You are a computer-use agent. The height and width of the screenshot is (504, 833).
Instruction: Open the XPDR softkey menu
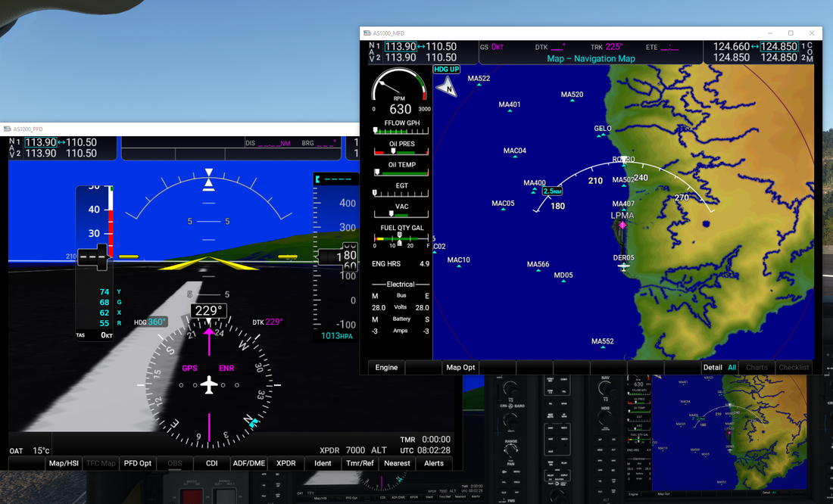click(285, 463)
